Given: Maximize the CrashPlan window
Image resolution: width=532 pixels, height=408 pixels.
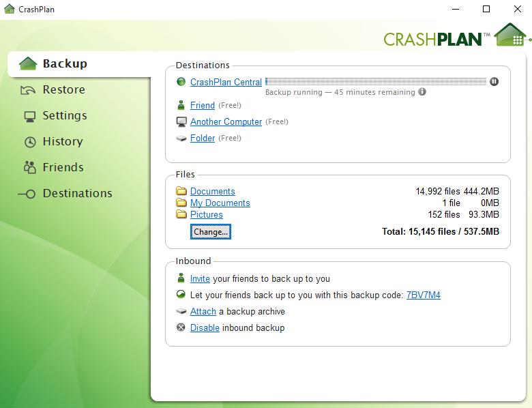Looking at the screenshot, I should 486,9.
